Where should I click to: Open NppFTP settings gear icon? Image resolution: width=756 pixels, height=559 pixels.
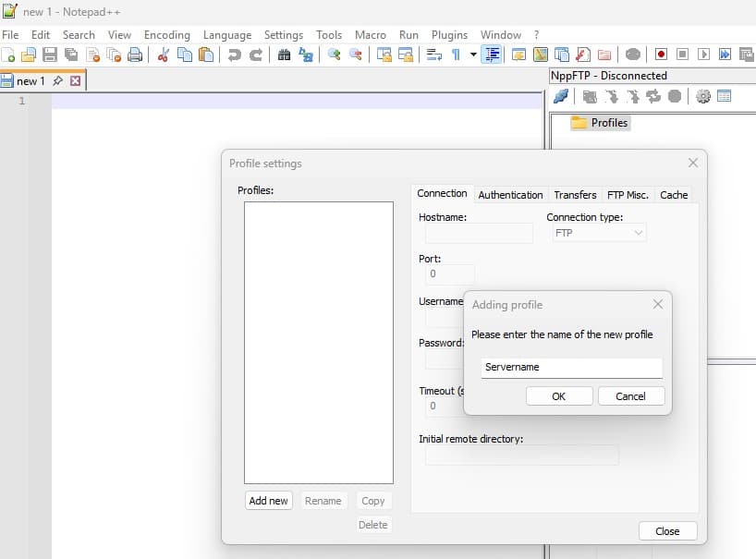(703, 96)
